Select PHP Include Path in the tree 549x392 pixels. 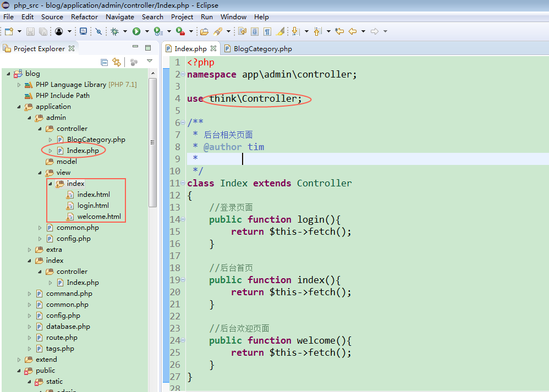(62, 96)
